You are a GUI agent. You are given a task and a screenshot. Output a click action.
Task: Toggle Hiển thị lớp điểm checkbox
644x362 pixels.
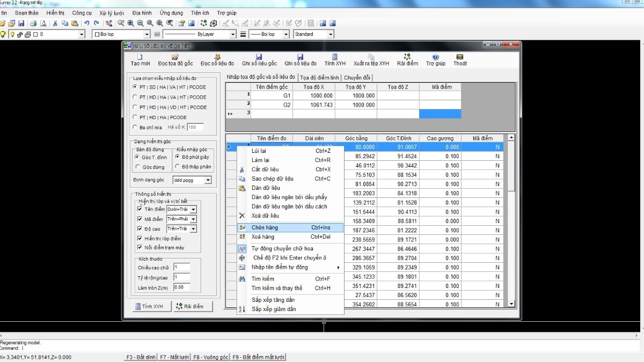pyautogui.click(x=140, y=238)
